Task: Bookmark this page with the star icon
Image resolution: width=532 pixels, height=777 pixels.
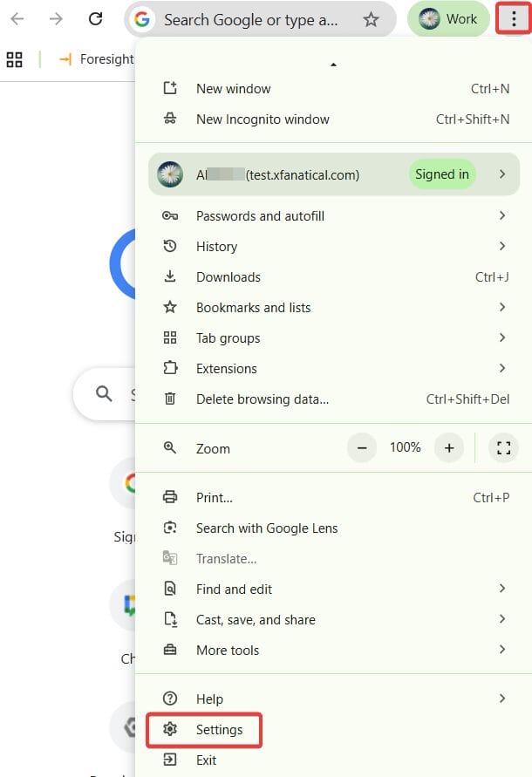Action: pos(371,19)
